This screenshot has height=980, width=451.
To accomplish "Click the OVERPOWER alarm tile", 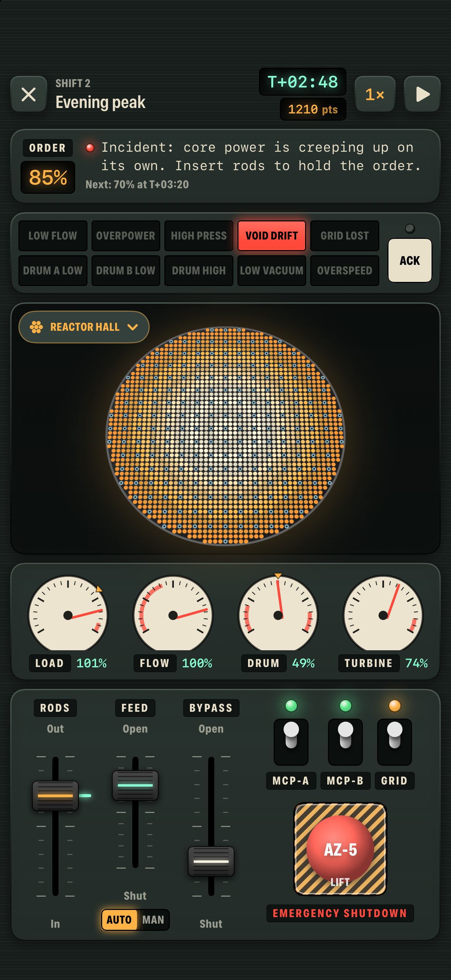I will pyautogui.click(x=126, y=236).
